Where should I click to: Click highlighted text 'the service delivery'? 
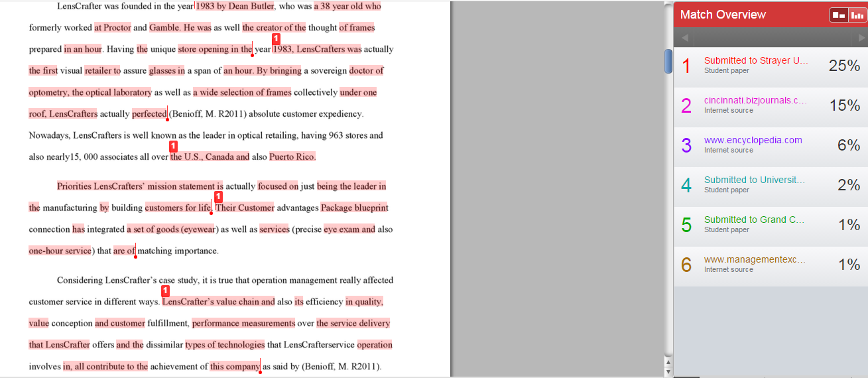click(x=353, y=324)
